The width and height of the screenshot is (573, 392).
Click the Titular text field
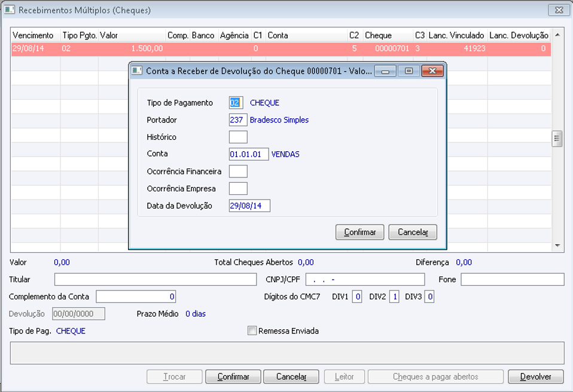pyautogui.click(x=156, y=279)
